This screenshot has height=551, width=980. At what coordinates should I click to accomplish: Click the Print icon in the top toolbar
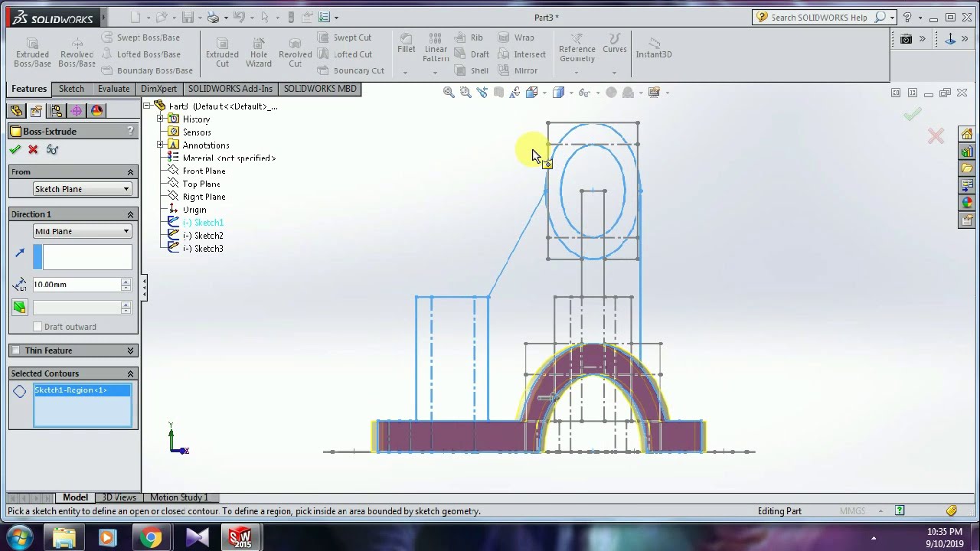pos(214,17)
